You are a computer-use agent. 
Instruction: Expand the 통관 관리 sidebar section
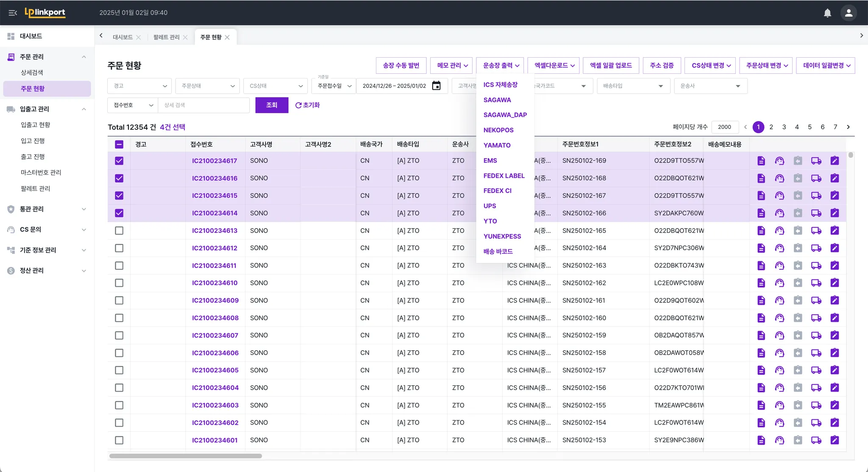click(x=47, y=209)
